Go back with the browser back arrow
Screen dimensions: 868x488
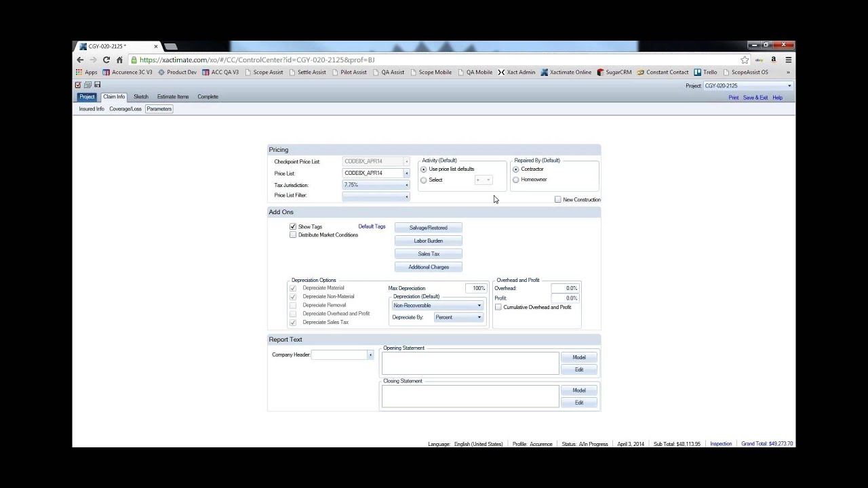coord(80,60)
